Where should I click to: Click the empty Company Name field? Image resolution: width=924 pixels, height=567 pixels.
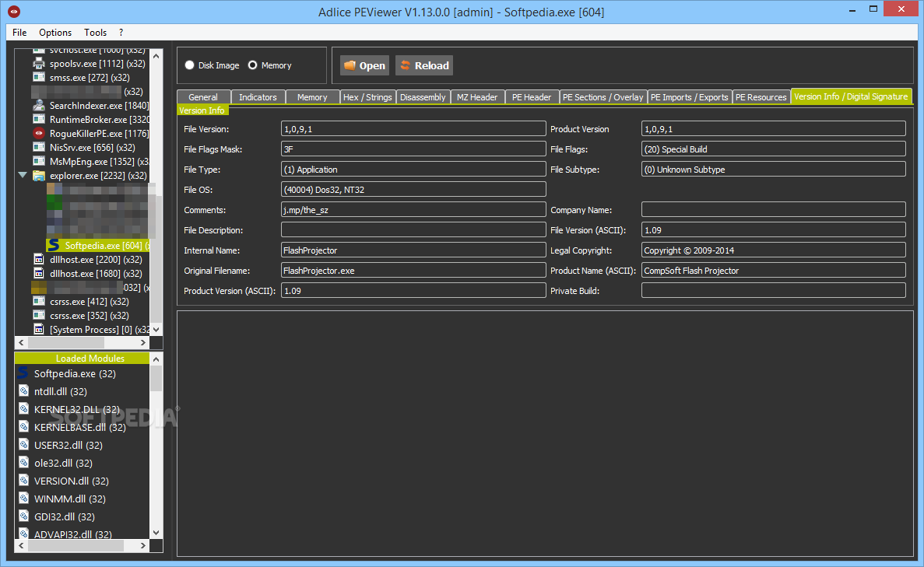coord(774,209)
